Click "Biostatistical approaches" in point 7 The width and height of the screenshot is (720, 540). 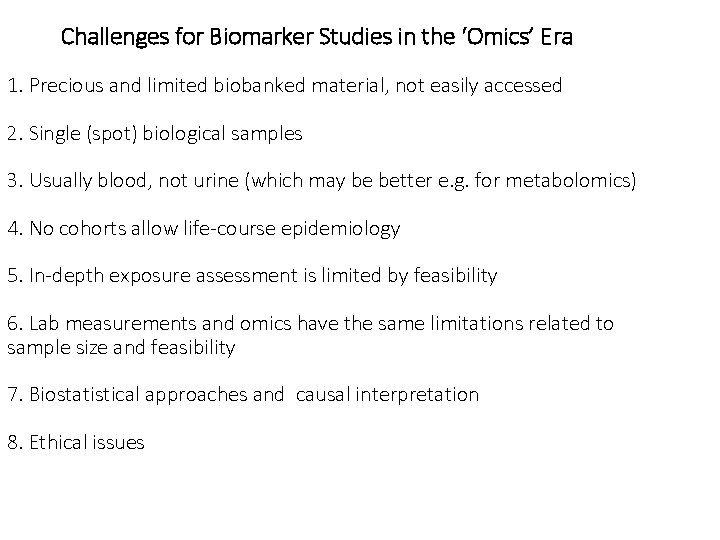click(139, 395)
